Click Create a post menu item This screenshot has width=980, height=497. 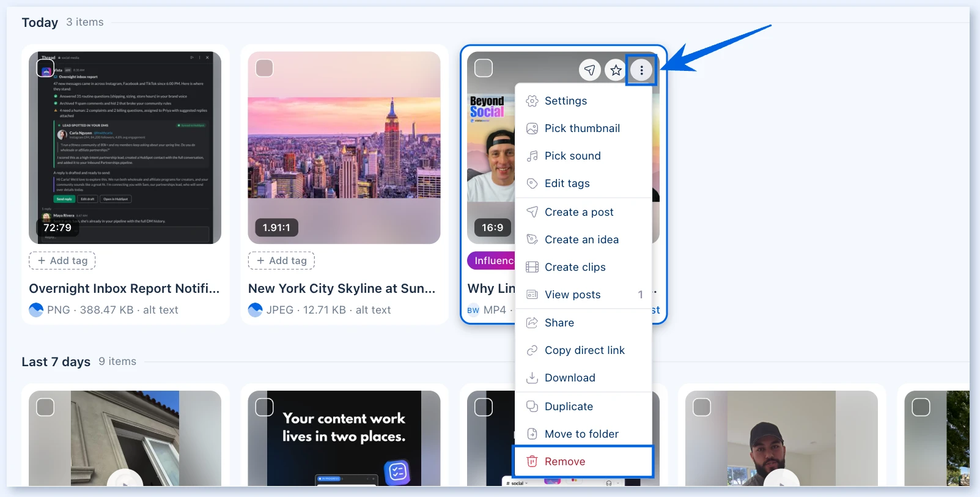click(x=583, y=212)
